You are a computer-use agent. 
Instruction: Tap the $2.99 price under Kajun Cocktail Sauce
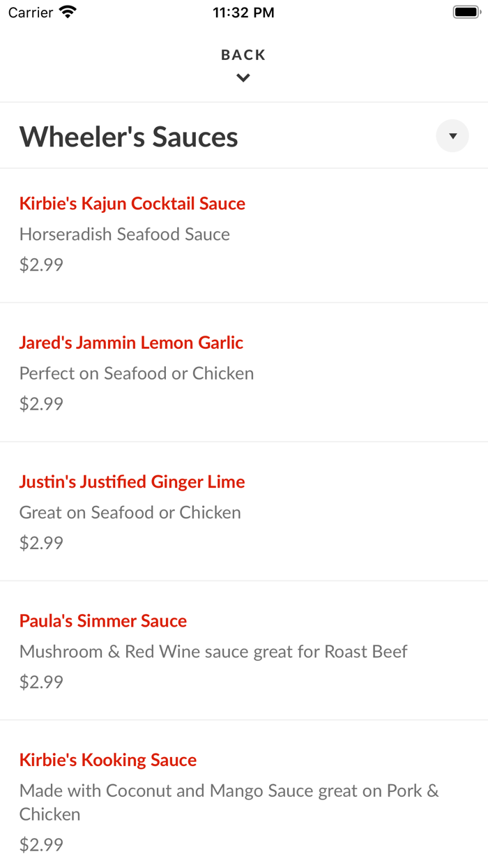[x=41, y=265]
